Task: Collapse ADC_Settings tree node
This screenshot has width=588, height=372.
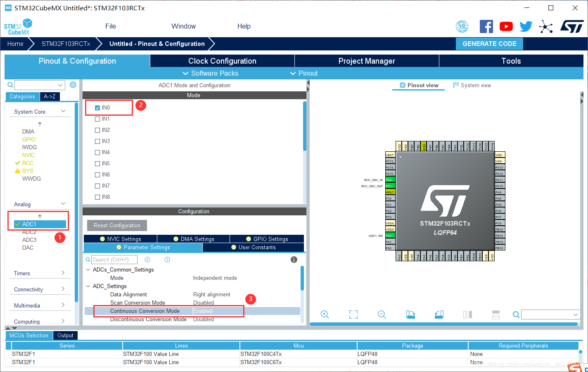Action: pyautogui.click(x=88, y=286)
